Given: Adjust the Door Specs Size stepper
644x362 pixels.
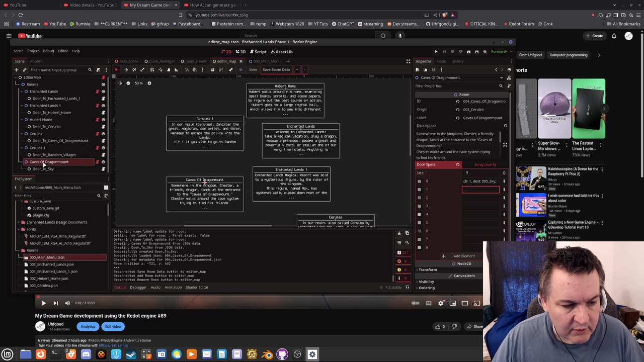Looking at the screenshot, I should (x=504, y=173).
